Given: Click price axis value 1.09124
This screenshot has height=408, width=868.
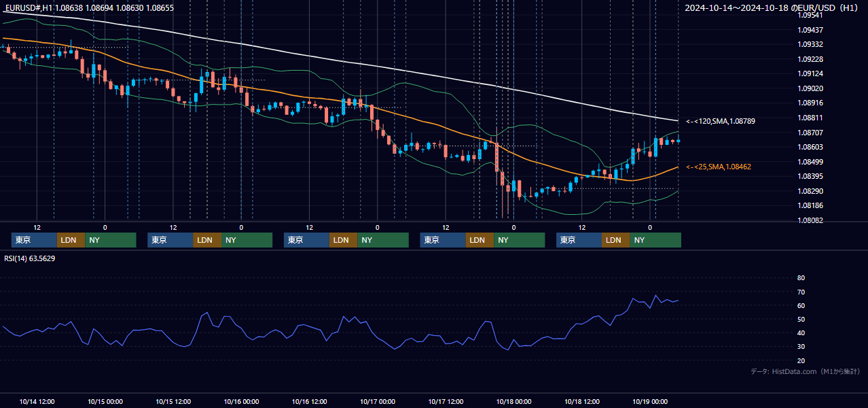Looking at the screenshot, I should click(x=810, y=73).
